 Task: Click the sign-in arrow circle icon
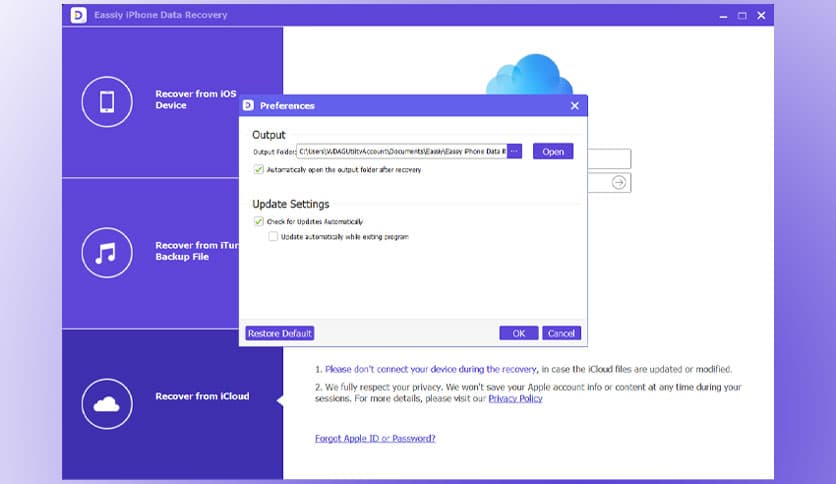point(618,182)
